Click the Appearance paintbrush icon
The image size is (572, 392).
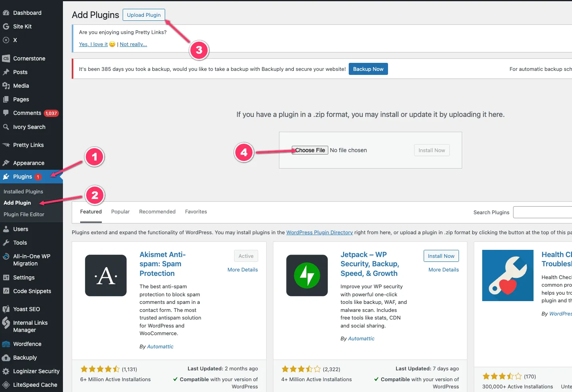click(x=6, y=163)
